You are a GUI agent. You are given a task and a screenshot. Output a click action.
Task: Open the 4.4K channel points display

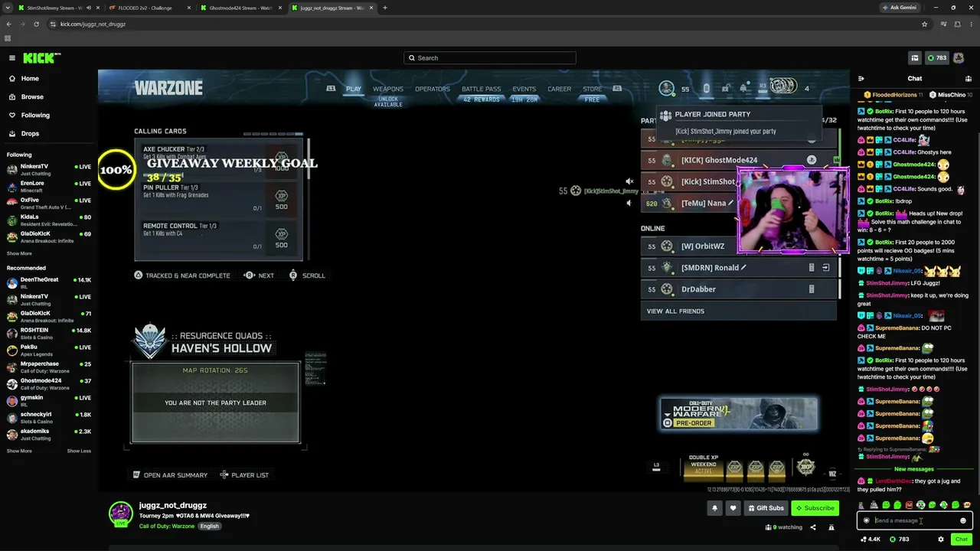pos(871,540)
